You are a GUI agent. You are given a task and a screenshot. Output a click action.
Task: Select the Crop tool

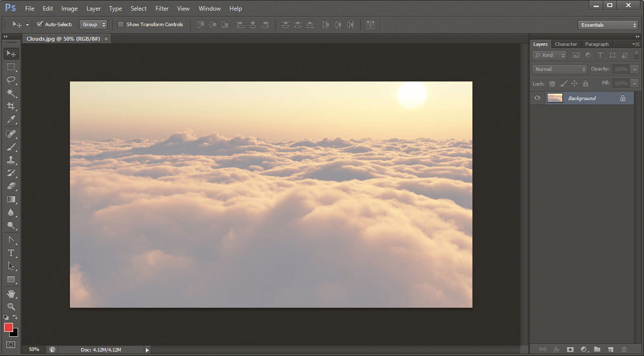[x=11, y=106]
